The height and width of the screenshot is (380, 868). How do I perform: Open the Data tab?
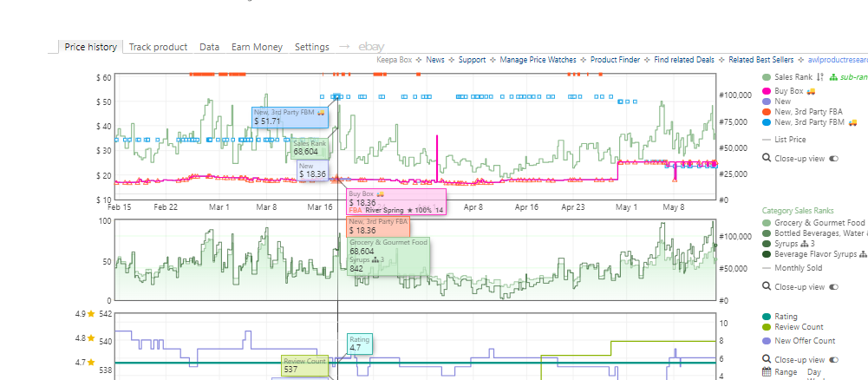pyautogui.click(x=209, y=47)
